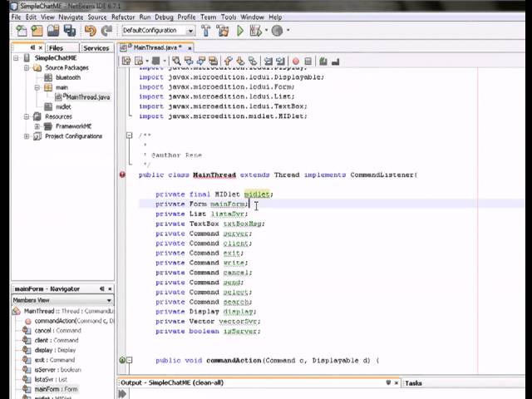Open the Profile Project dropdown arrow
This screenshot has width=532, height=399.
pos(288,30)
